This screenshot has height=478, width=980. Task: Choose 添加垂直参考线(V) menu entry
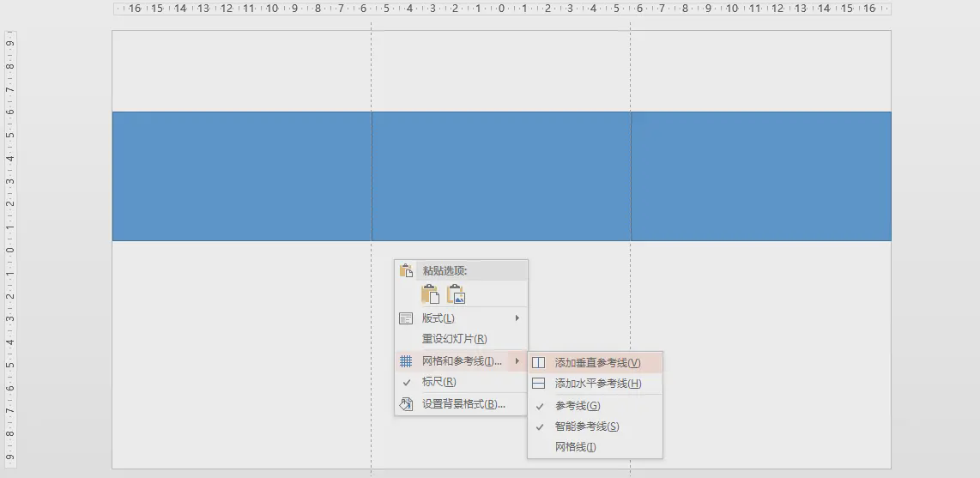pos(597,363)
